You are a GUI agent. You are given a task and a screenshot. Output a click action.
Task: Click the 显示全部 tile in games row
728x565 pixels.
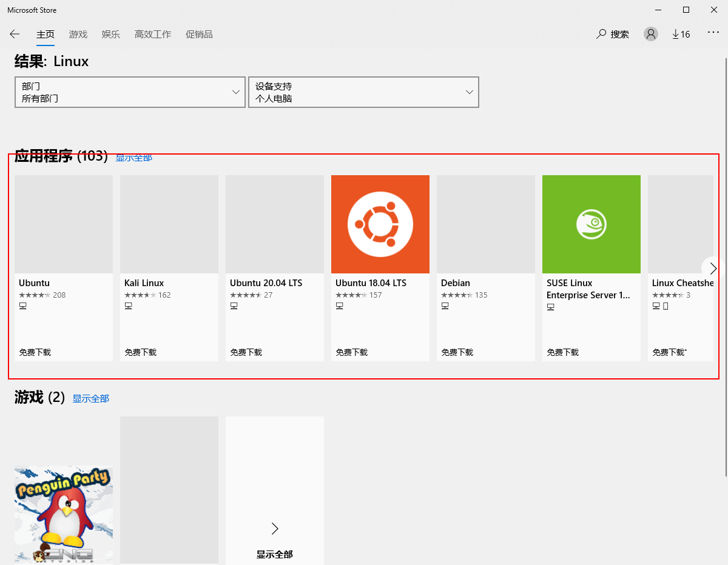tap(275, 490)
